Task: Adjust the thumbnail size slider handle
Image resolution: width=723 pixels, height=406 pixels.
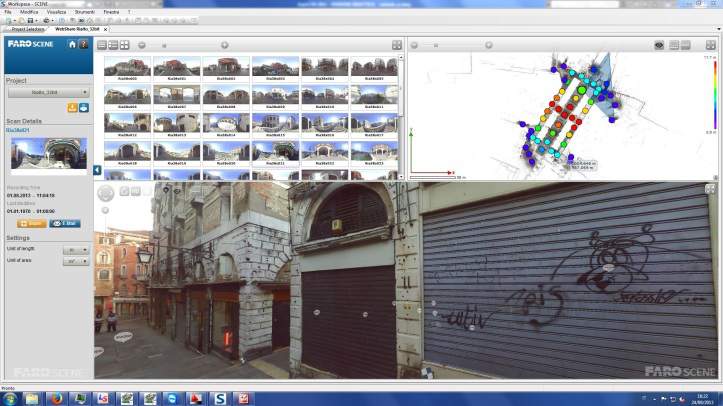Action: click(x=164, y=46)
